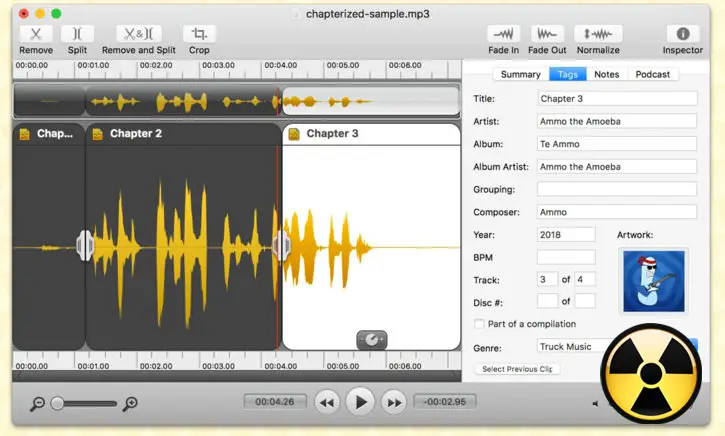Click the Chapter 2 clip icon
Screen dimensions: 725x436
point(98,134)
